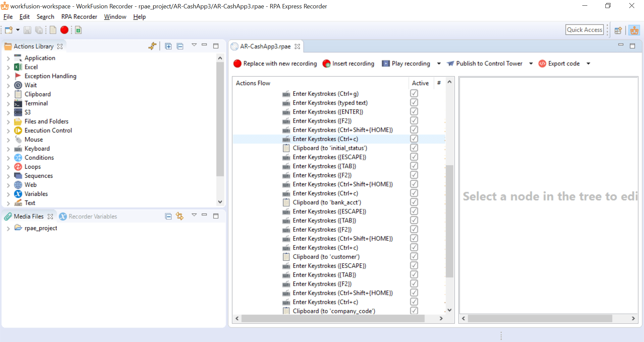Open the Edit menu
Viewport: 644px width, 342px height.
point(24,17)
